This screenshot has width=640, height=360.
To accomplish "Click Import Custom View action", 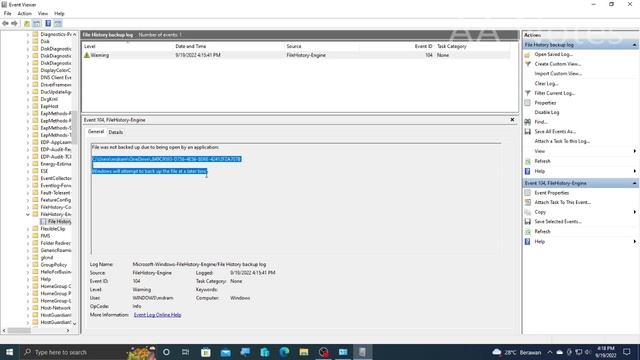I will tap(558, 73).
